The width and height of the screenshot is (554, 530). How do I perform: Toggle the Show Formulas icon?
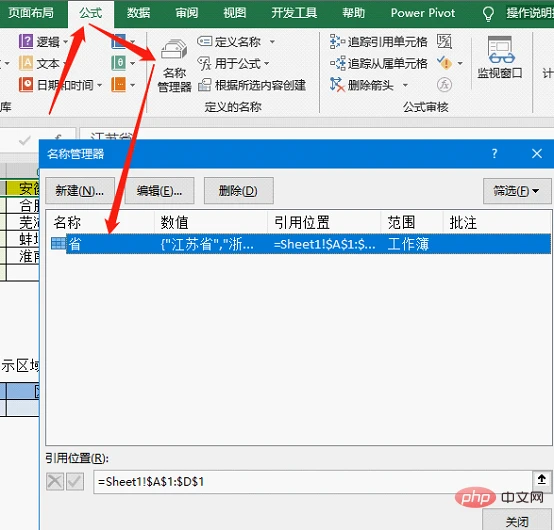(x=444, y=42)
